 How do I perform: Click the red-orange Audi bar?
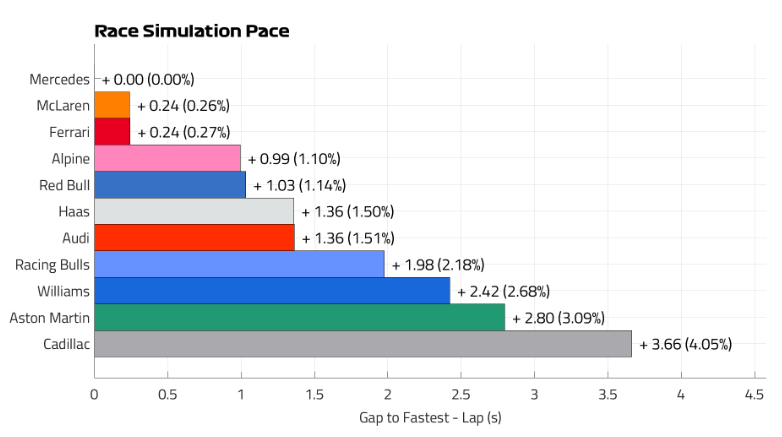pyautogui.click(x=194, y=238)
